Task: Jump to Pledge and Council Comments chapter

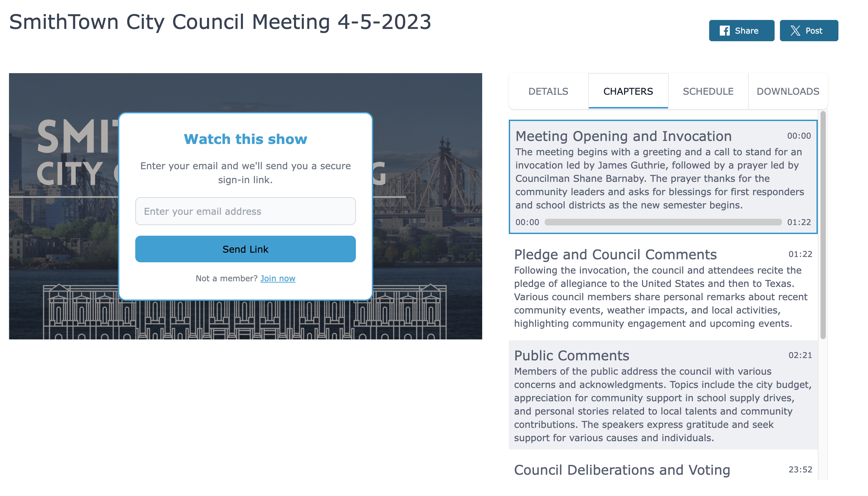Action: pos(615,254)
